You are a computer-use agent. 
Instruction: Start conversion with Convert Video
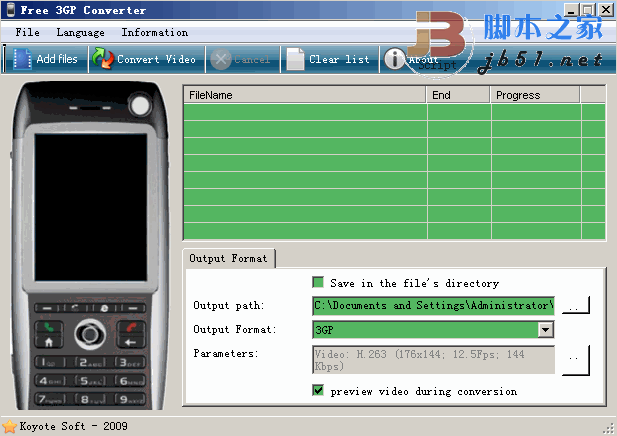tap(156, 59)
